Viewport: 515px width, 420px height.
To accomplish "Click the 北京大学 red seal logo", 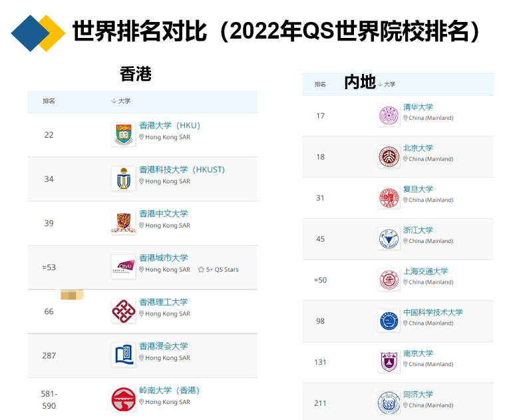I will [x=389, y=157].
